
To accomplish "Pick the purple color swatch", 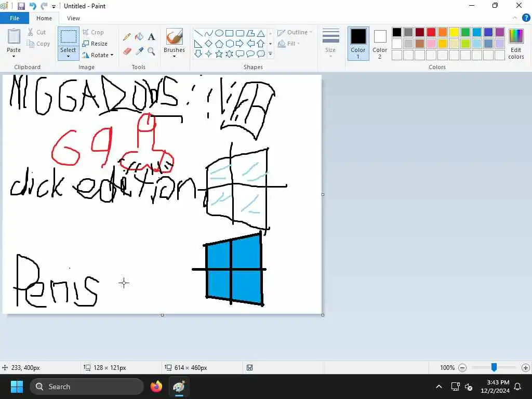I will [x=500, y=32].
